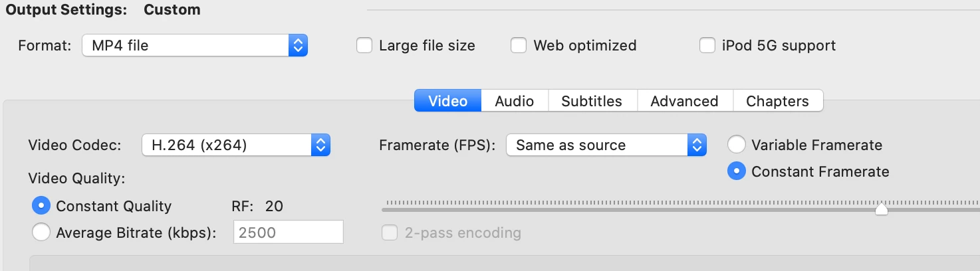Viewport: 980px width, 271px height.
Task: Select Constant Quality radio button
Action: pos(41,206)
